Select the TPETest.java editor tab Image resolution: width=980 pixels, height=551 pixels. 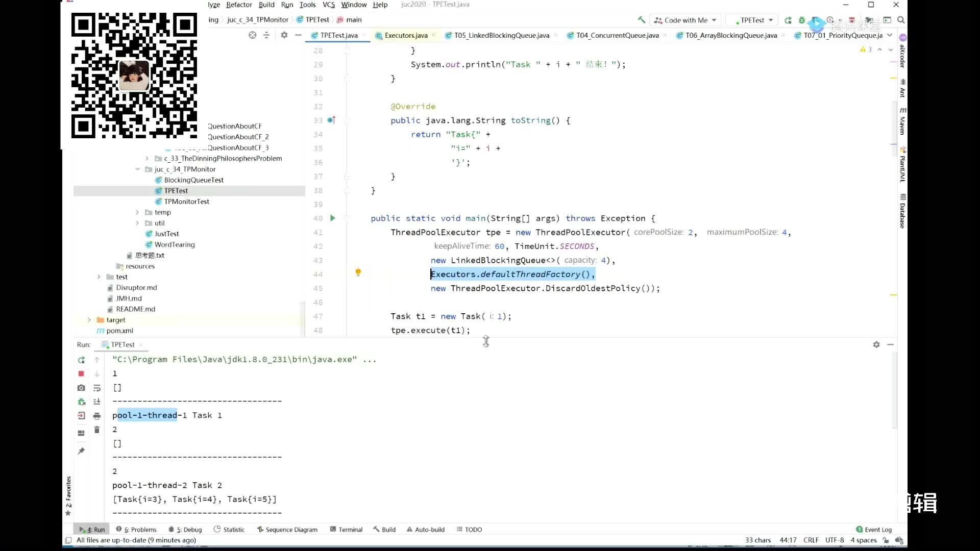(335, 35)
